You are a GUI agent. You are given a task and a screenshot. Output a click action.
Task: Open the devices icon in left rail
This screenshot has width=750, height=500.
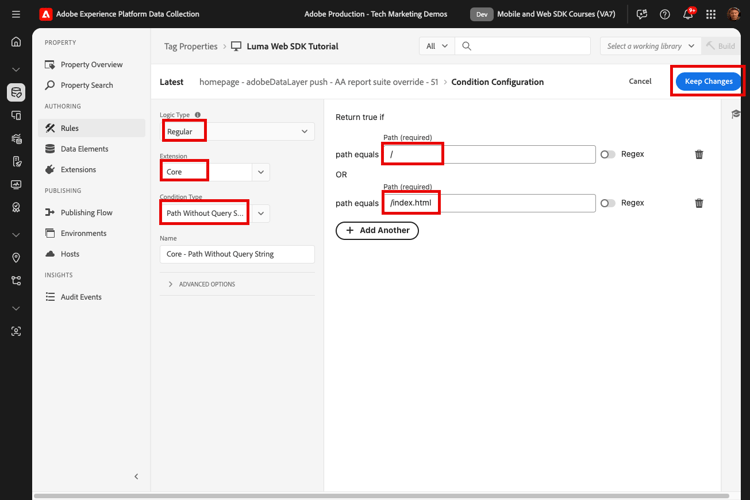pos(16,115)
